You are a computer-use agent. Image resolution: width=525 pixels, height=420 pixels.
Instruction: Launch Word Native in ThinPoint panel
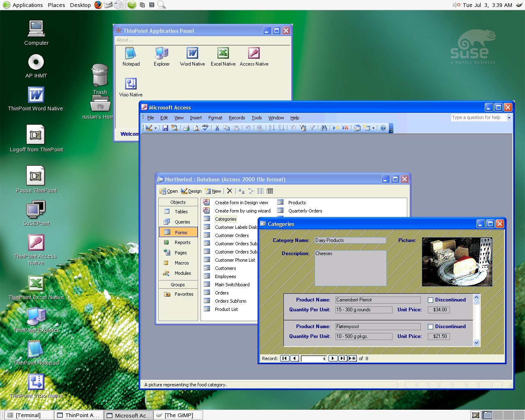(x=192, y=57)
